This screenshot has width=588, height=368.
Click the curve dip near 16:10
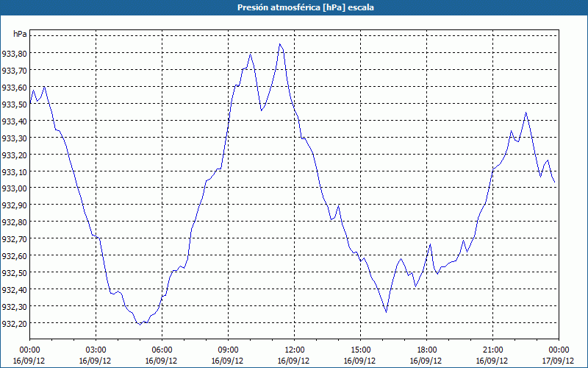[387, 312]
